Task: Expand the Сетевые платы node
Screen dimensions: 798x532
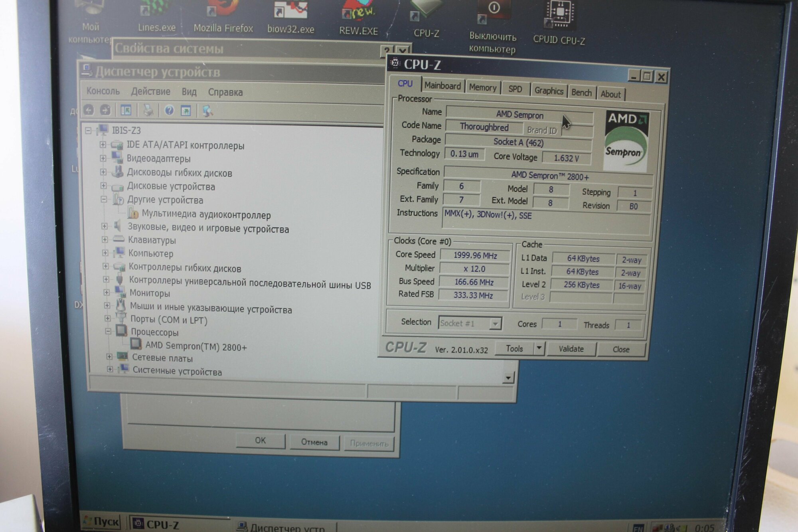Action: pyautogui.click(x=109, y=357)
